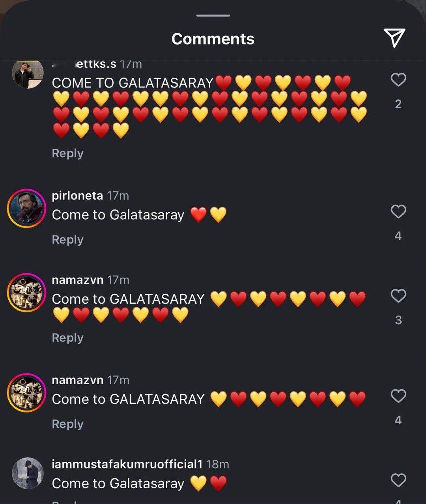Screen dimensions: 426x504
Task: View the 4 likes count on pirloneta's comment
Action: (398, 236)
